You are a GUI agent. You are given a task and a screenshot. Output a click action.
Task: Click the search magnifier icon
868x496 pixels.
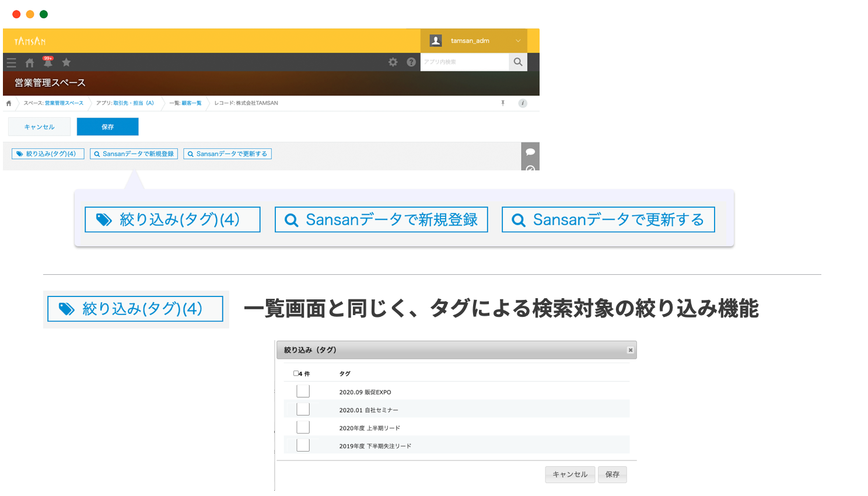518,62
